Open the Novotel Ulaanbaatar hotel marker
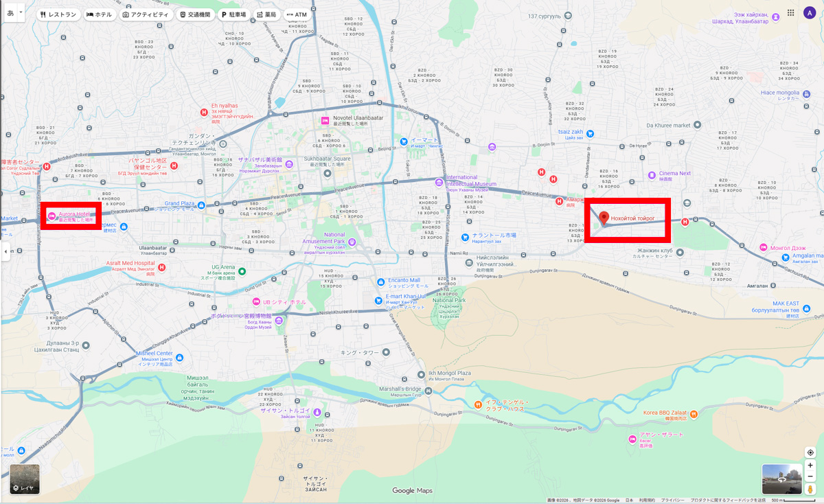The width and height of the screenshot is (824, 504). (x=325, y=121)
